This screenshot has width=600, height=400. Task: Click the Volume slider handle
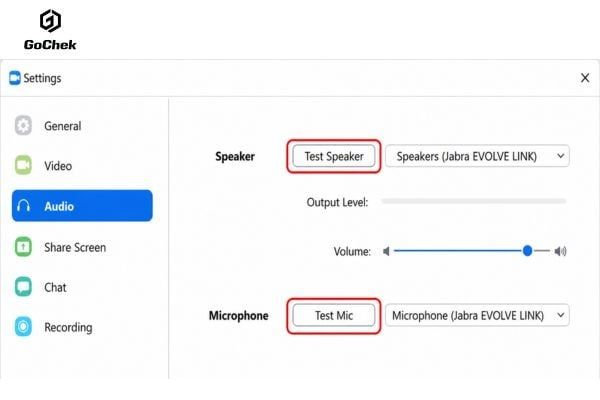(x=527, y=251)
